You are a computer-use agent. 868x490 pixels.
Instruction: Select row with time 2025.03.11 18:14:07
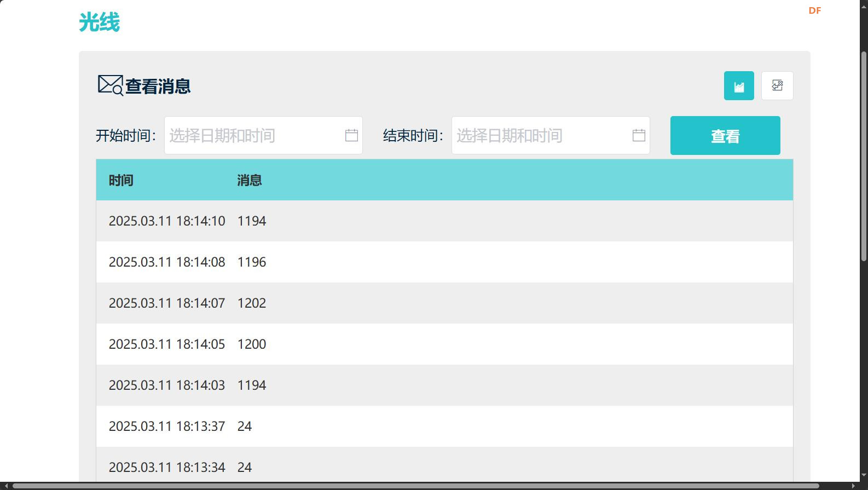(x=444, y=303)
